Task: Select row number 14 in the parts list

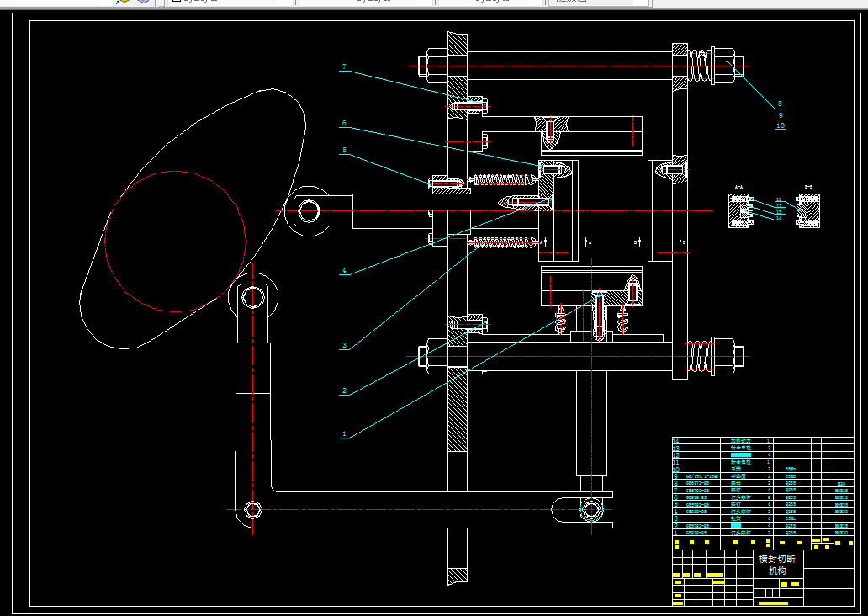Action: [x=676, y=441]
